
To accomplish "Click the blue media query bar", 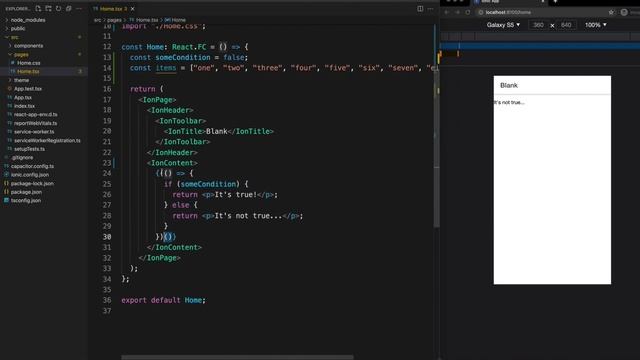I will coord(540,46).
